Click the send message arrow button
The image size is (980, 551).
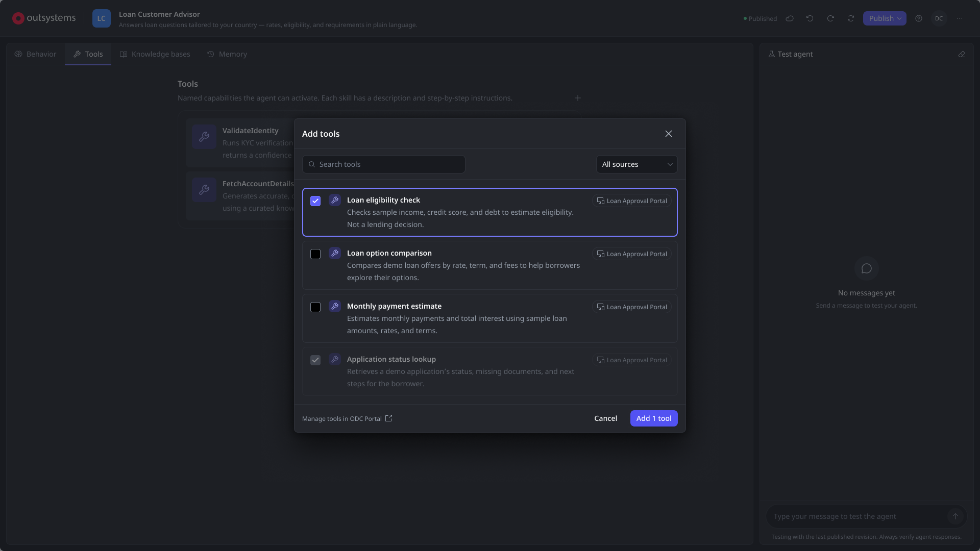(955, 516)
